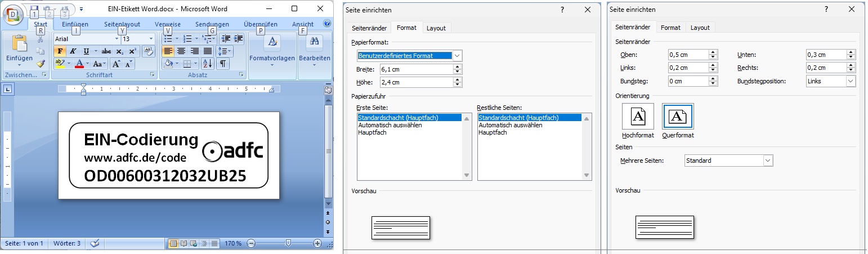
Task: Select Automatisch auswählen in the Erste Seite list
Action: (x=390, y=125)
